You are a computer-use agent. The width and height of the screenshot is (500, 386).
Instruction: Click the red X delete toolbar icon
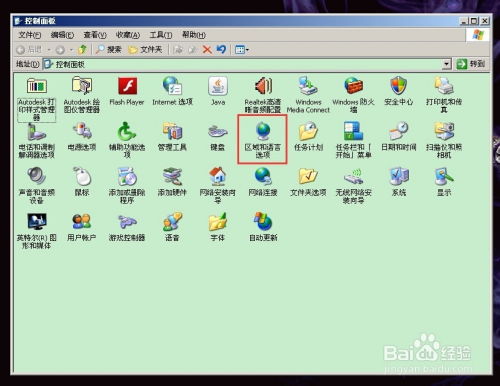[207, 50]
